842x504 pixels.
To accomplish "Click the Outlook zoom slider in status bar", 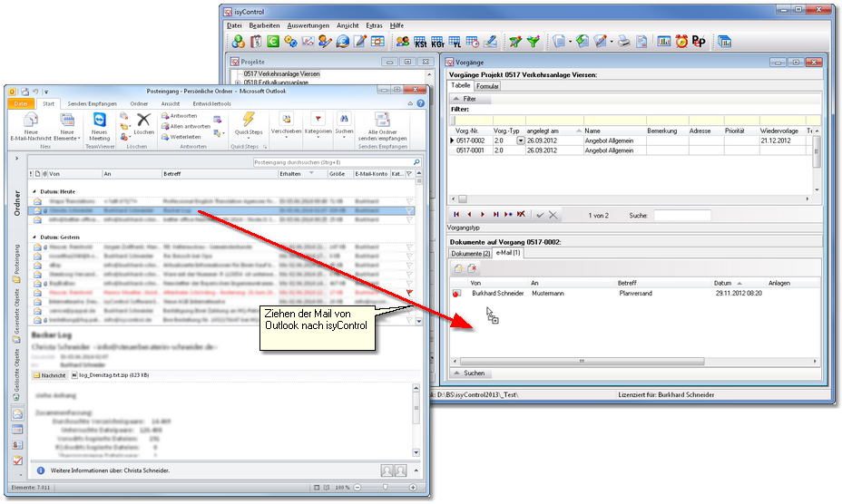I will click(386, 487).
